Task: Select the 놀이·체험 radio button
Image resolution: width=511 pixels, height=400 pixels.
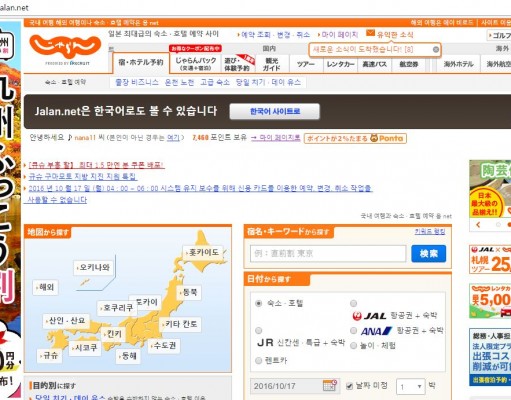Action: (x=354, y=346)
